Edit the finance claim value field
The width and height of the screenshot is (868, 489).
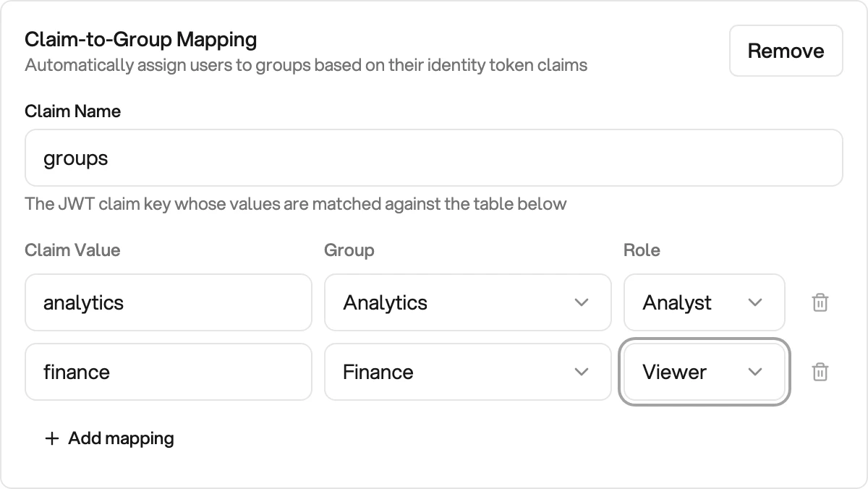169,372
